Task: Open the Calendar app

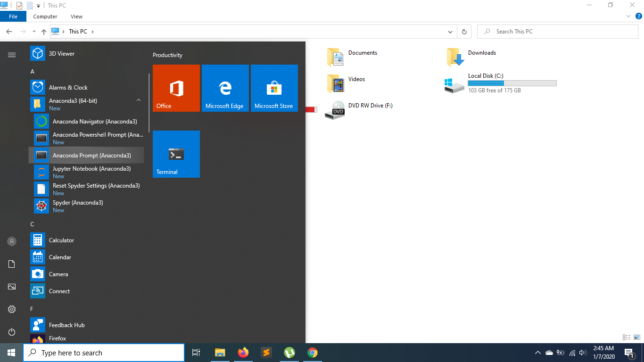Action: click(x=87, y=257)
